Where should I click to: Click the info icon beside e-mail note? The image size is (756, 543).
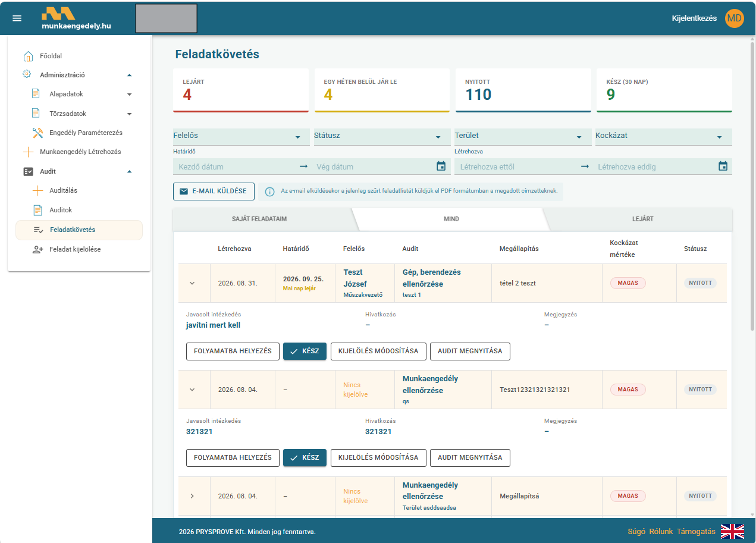click(x=269, y=192)
